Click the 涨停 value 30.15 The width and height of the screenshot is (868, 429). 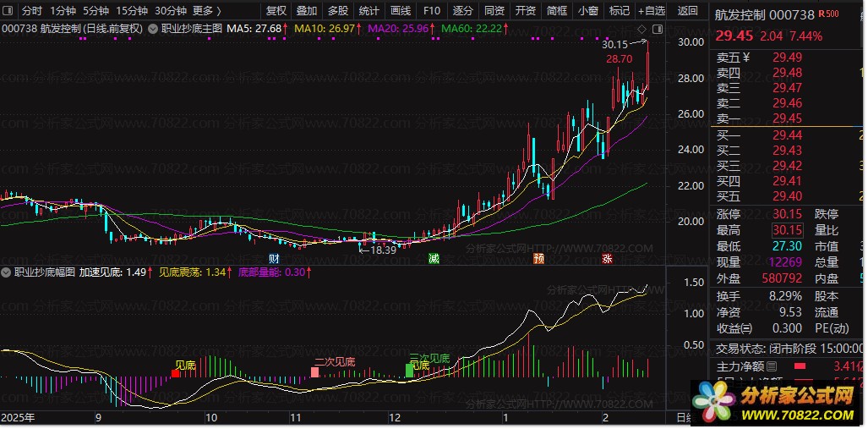[x=787, y=215]
